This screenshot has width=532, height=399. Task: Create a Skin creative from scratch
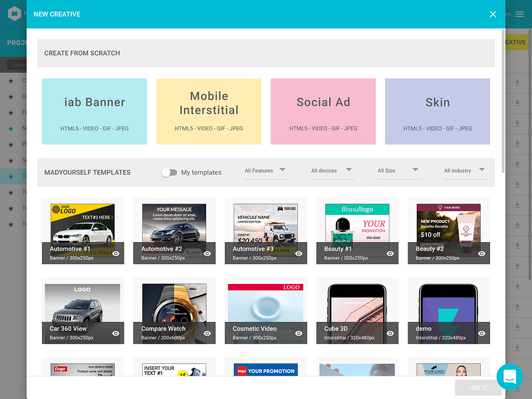(438, 111)
